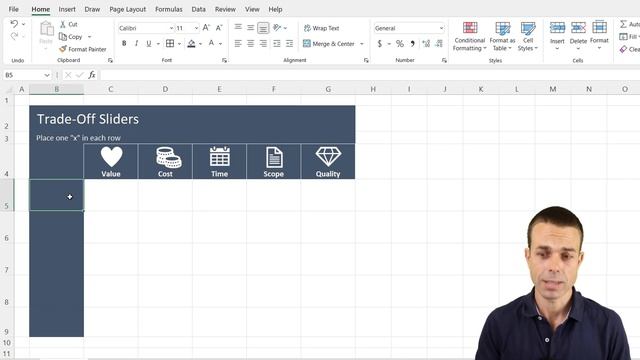
Task: Click the Insert Function fx icon
Action: [92, 75]
